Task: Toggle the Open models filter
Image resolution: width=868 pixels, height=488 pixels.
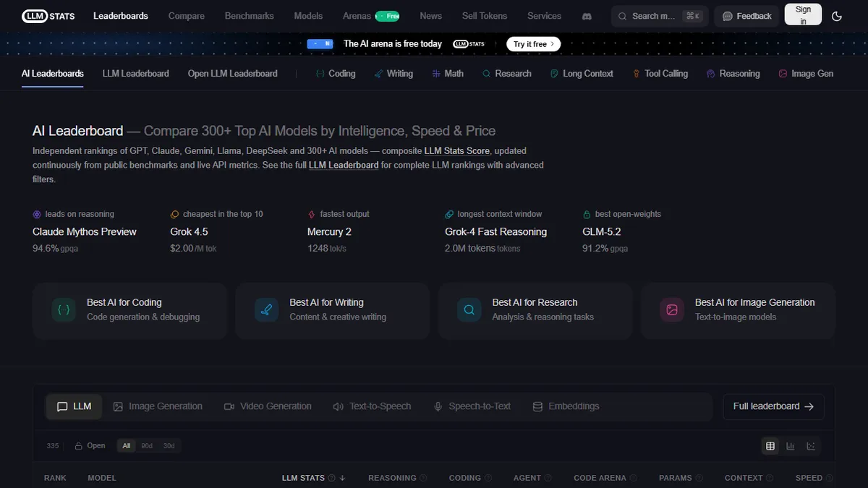Action: pyautogui.click(x=90, y=446)
